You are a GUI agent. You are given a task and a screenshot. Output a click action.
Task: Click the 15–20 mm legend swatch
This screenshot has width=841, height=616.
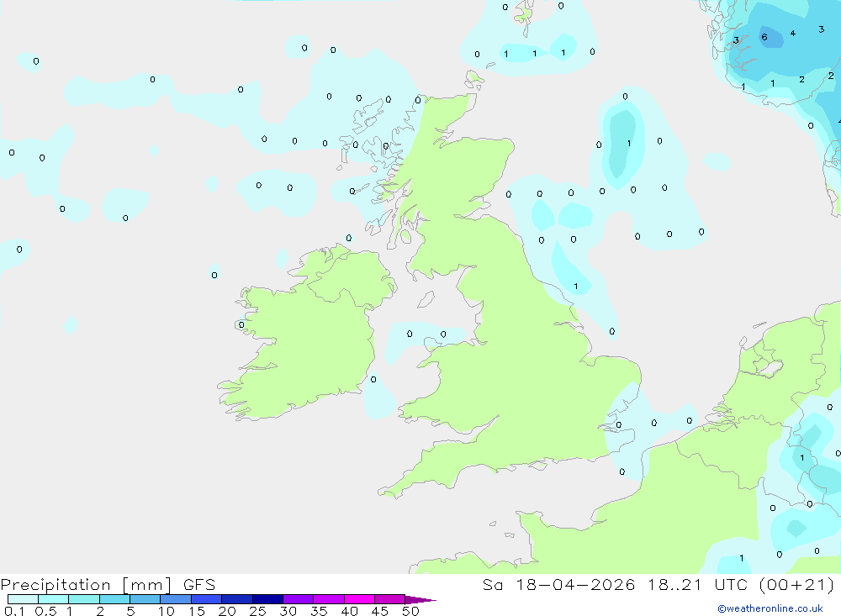coord(206,599)
